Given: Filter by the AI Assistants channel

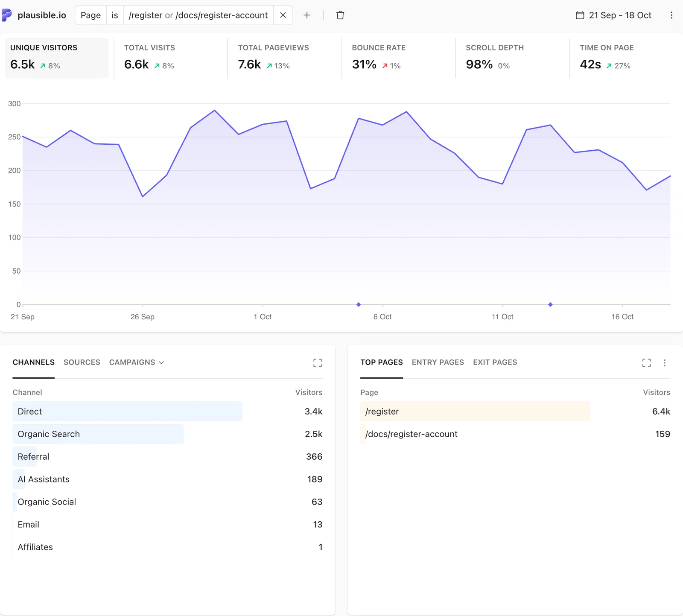Looking at the screenshot, I should point(167,479).
